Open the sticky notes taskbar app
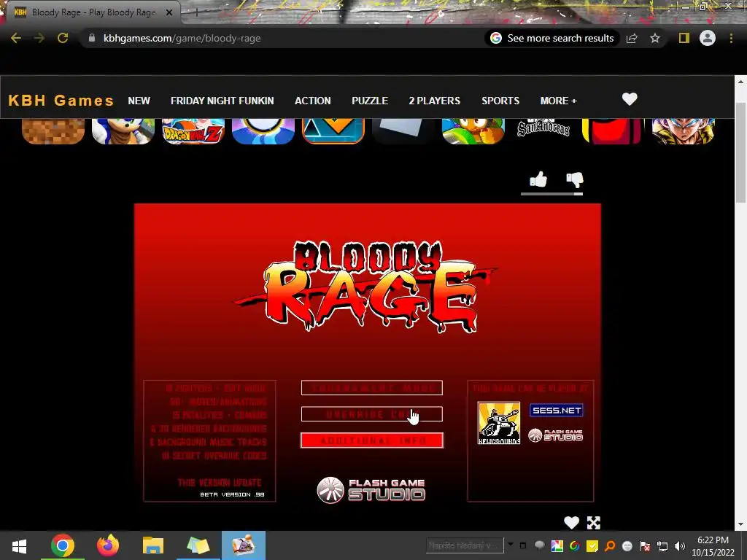The image size is (747, 560). (198, 545)
